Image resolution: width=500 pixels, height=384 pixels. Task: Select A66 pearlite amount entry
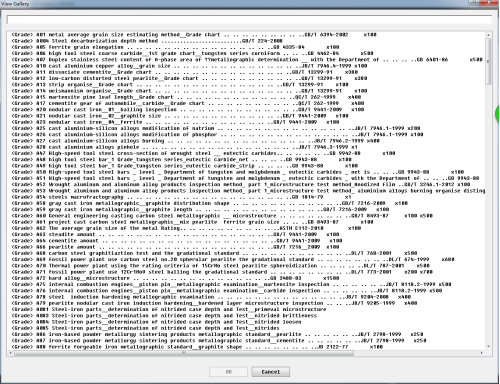click(175, 247)
